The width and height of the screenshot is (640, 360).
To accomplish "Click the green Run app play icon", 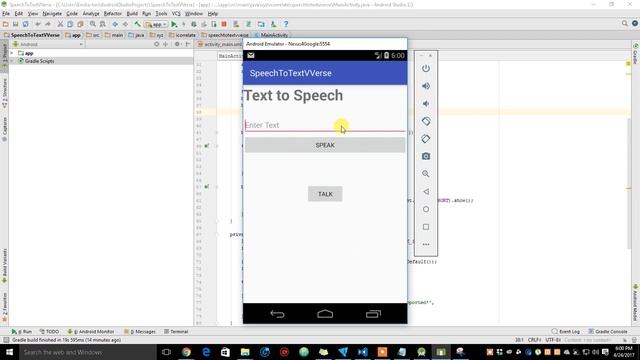I will (174, 24).
